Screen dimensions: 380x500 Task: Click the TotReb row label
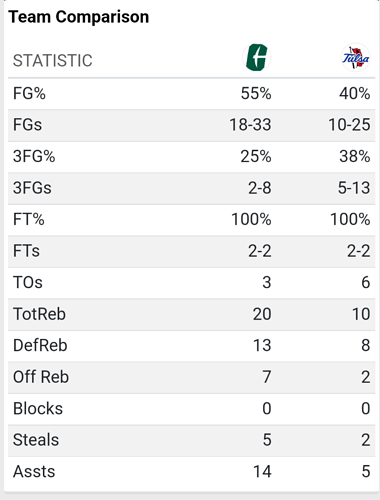pos(39,314)
